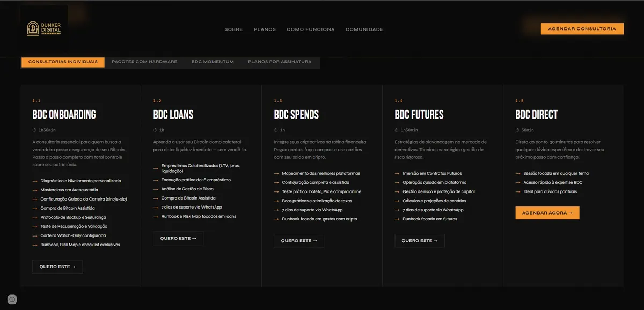
Task: Switch to the BDC Momentum tab
Action: 213,62
